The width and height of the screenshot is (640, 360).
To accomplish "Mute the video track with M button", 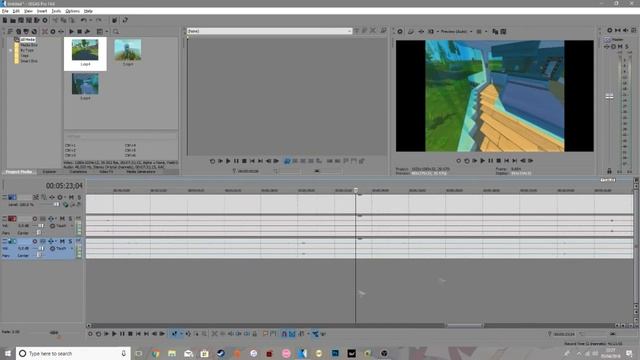I will point(71,198).
